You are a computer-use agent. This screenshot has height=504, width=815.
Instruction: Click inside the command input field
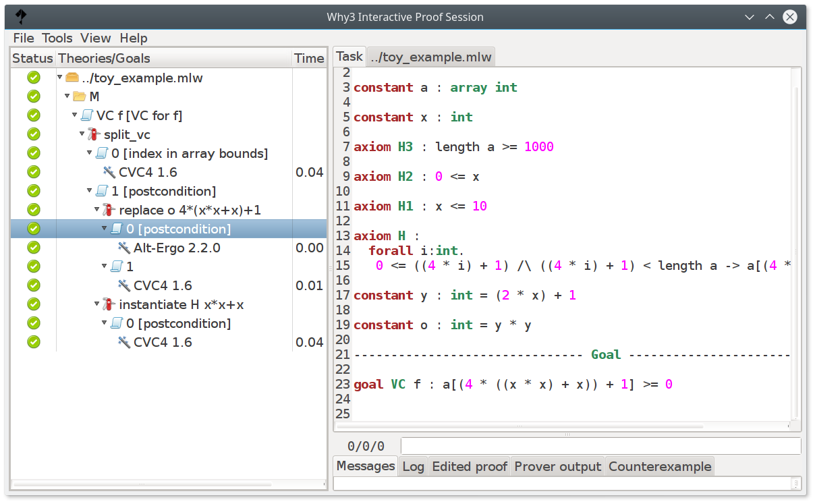tap(601, 446)
